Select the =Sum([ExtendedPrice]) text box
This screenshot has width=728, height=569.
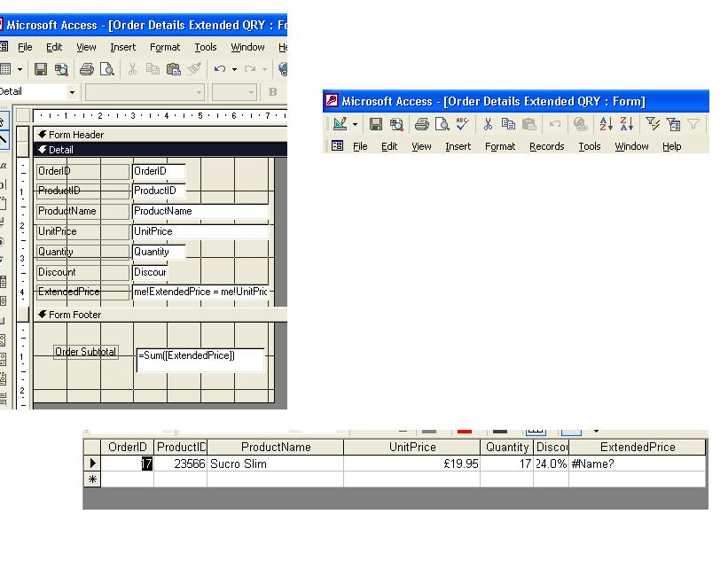pos(200,360)
